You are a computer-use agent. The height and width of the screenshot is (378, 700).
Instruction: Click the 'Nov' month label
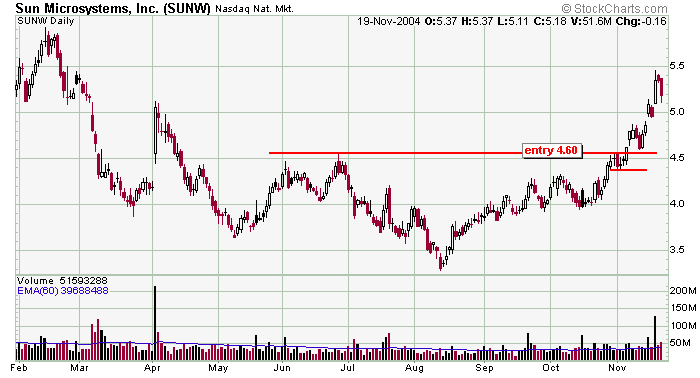[617, 368]
